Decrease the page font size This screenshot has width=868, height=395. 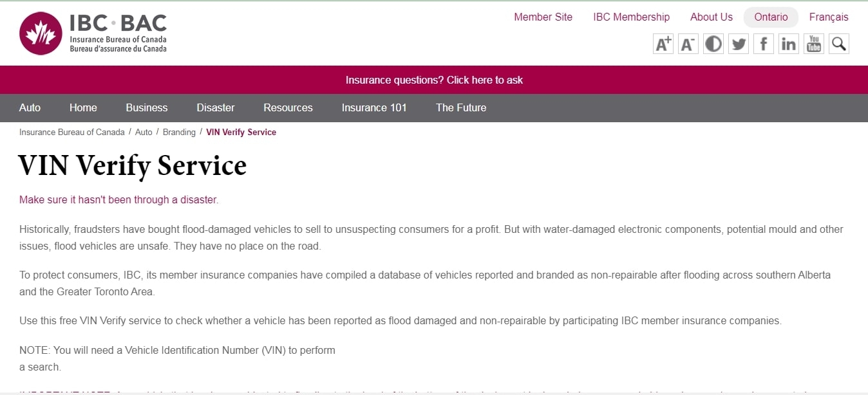click(688, 44)
